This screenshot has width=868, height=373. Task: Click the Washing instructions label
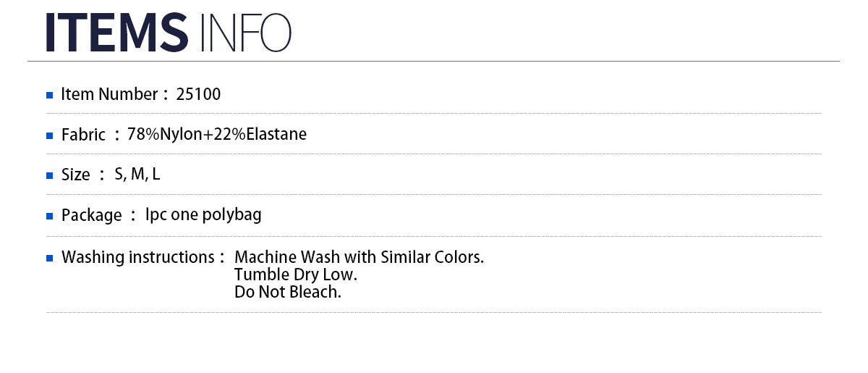pos(137,257)
